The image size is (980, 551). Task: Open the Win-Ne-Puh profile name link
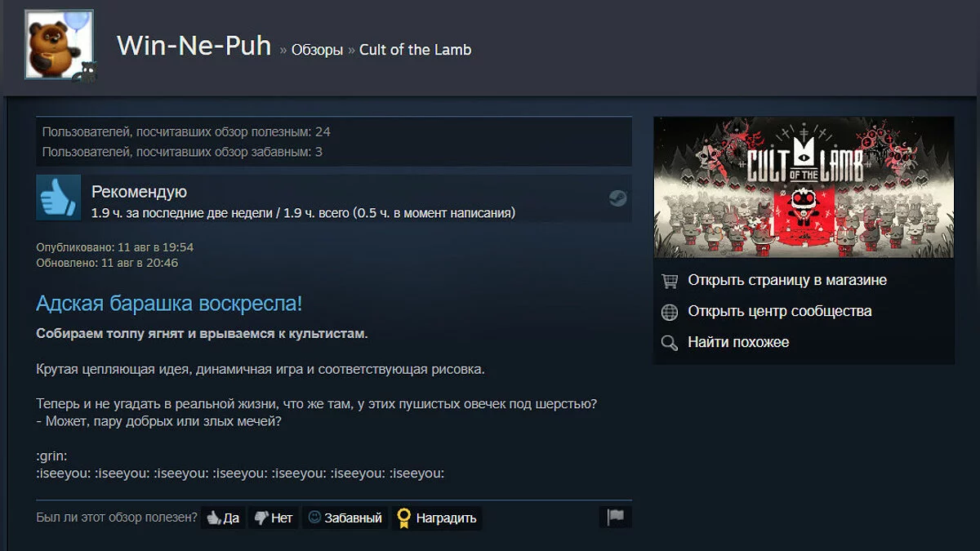pyautogui.click(x=194, y=46)
